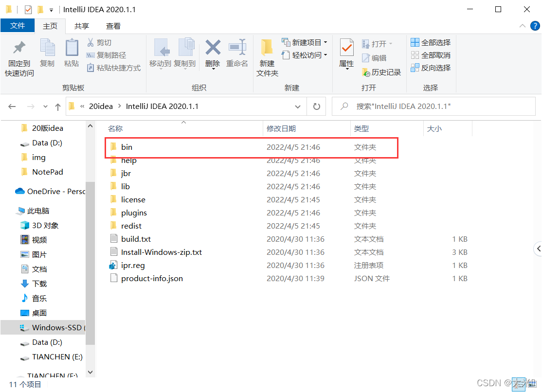The image size is (542, 392).
Task: Select 3D Objects in navigation pane
Action: point(40,225)
